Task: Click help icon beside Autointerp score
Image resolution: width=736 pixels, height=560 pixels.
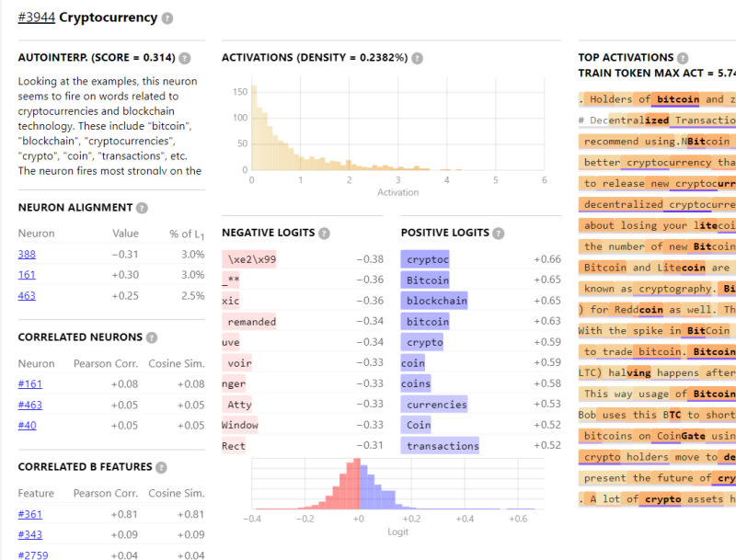Action: (x=185, y=58)
